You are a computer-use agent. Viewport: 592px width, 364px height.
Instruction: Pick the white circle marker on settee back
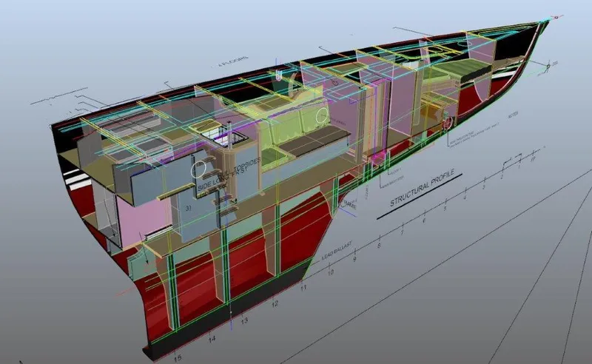click(x=322, y=115)
